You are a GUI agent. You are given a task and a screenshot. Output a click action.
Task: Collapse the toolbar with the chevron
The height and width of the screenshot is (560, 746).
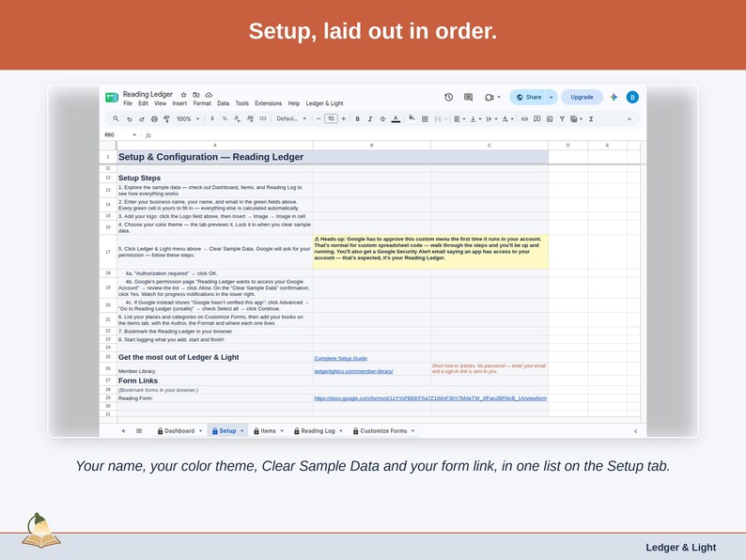pos(629,119)
